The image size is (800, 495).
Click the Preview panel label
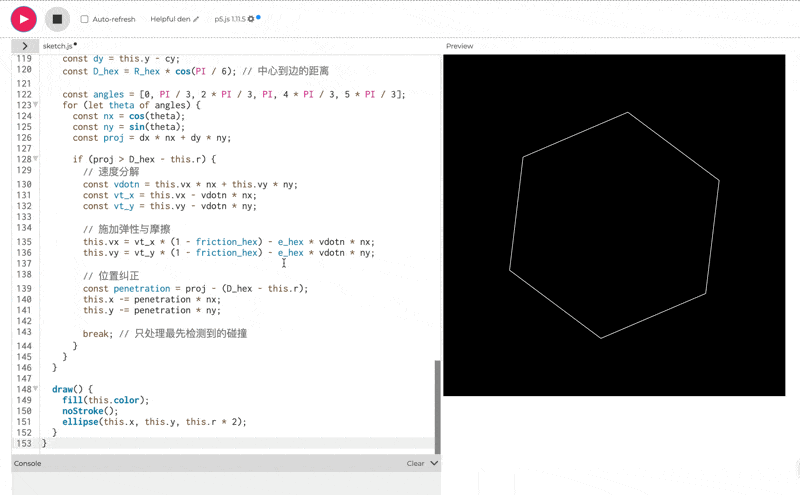(459, 46)
